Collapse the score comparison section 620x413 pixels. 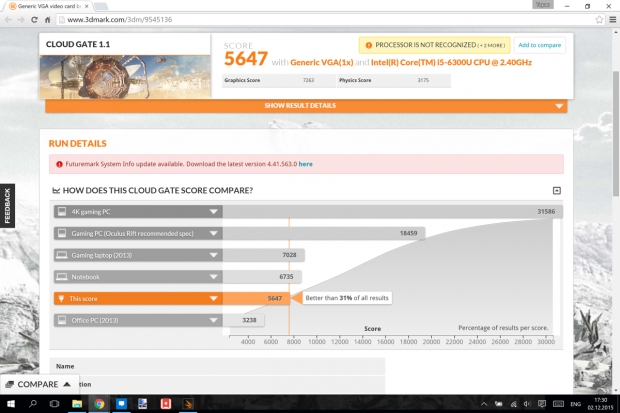click(x=556, y=191)
